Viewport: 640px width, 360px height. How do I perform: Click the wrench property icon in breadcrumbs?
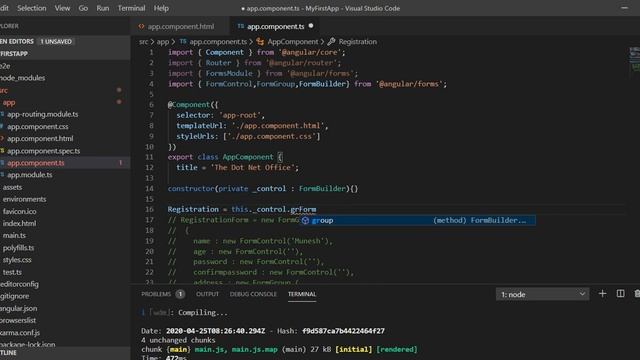tap(331, 42)
